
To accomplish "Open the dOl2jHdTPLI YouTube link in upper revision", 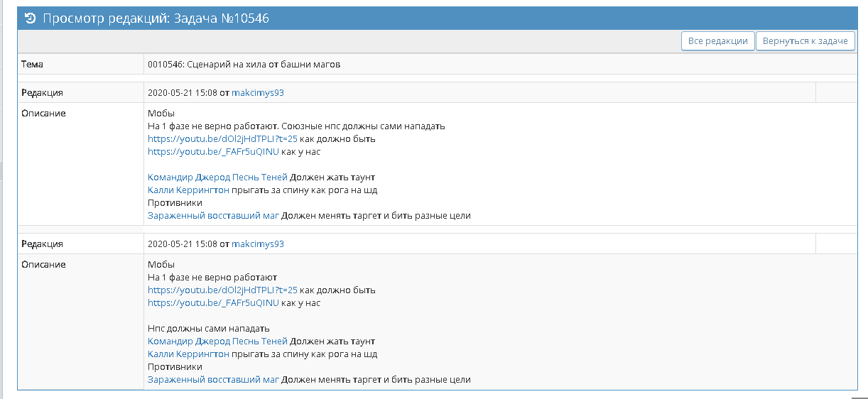I will click(222, 139).
